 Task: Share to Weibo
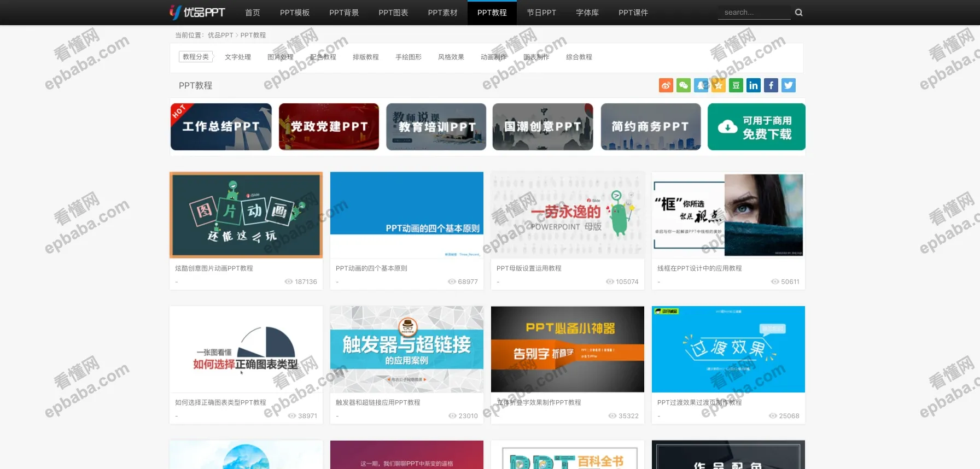666,85
